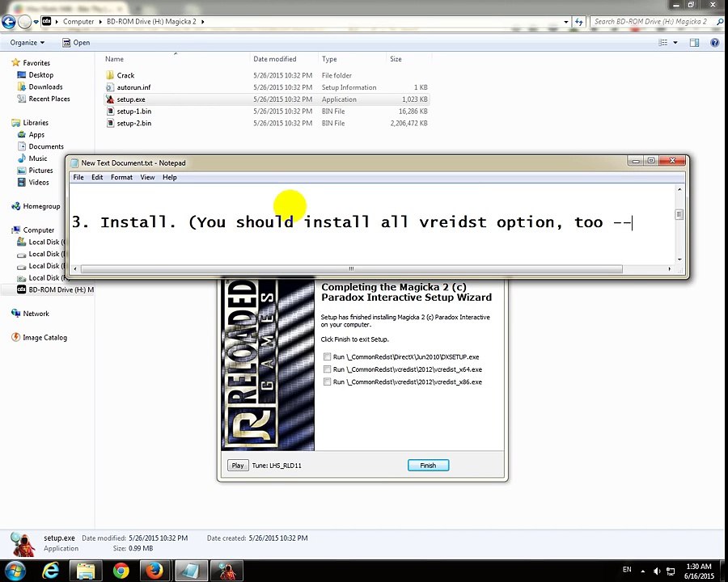Select Homegroup in navigation pane
The width and height of the screenshot is (728, 582).
coord(41,206)
